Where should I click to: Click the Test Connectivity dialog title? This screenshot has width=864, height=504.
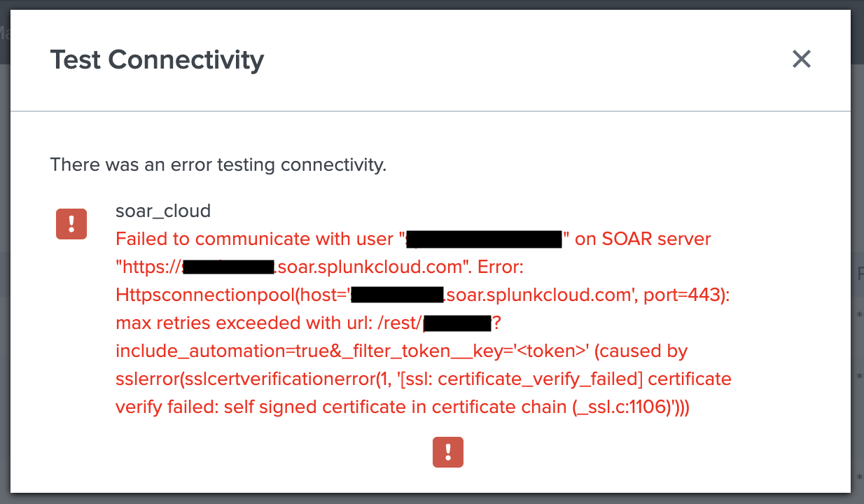point(157,60)
